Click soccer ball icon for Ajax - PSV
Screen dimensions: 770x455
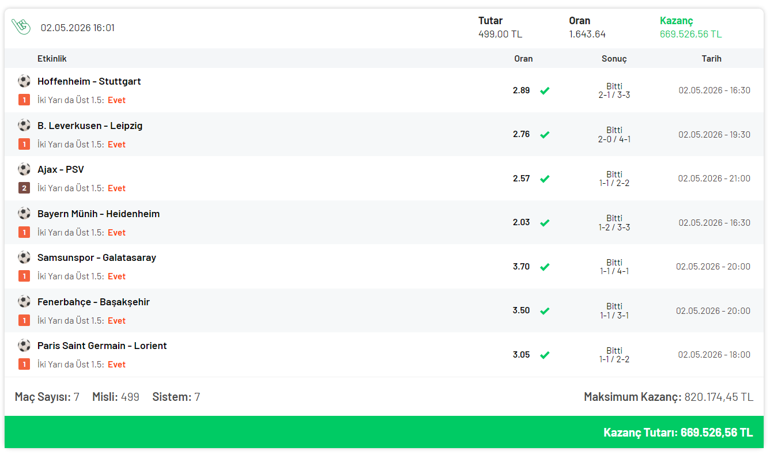(x=24, y=169)
